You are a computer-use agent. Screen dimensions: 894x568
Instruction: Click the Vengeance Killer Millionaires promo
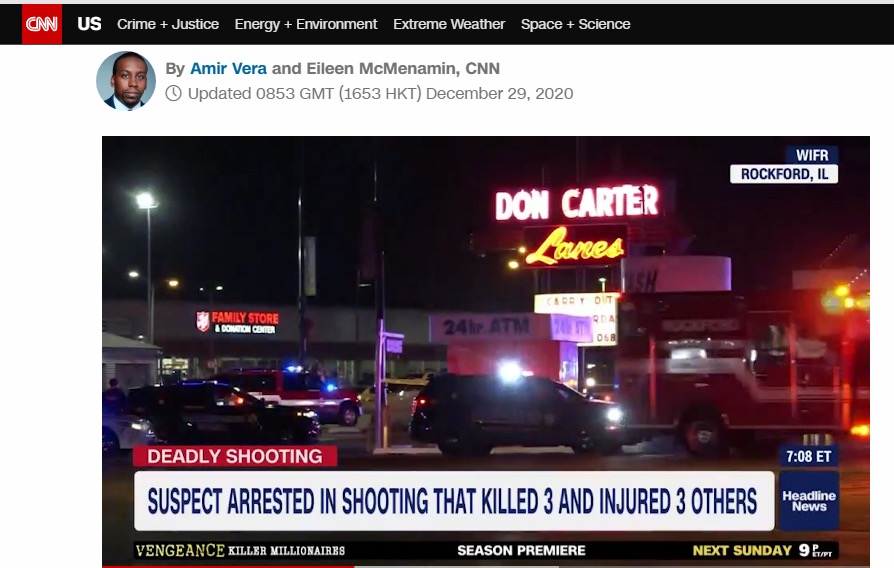point(241,551)
